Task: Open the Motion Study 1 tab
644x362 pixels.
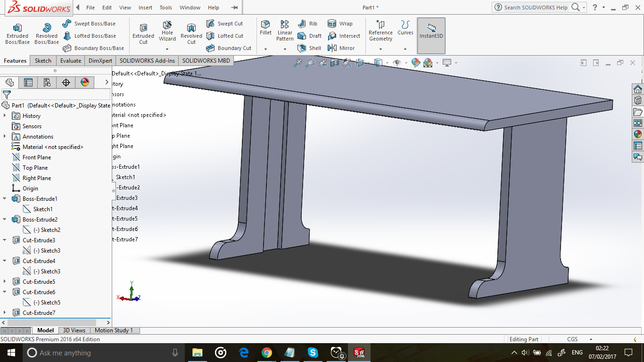Action: click(114, 330)
